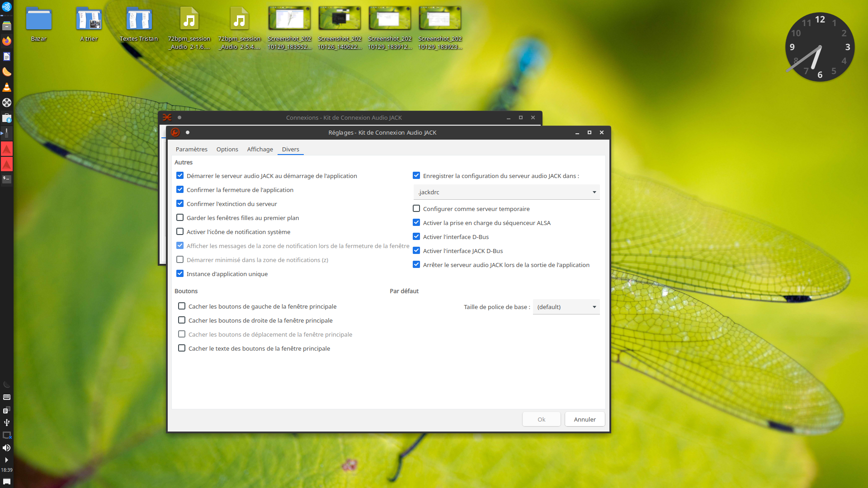868x488 pixels.
Task: Launch VLC media player from dock
Action: [x=7, y=87]
